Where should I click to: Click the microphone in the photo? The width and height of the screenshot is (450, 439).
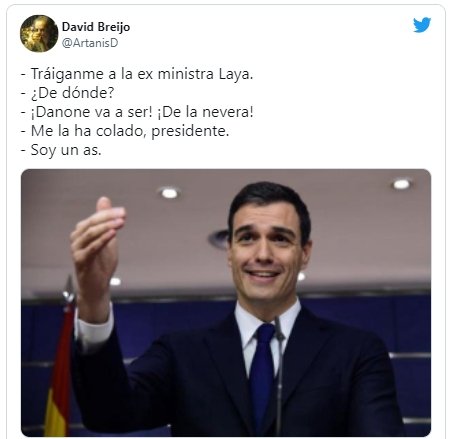[x=279, y=373]
